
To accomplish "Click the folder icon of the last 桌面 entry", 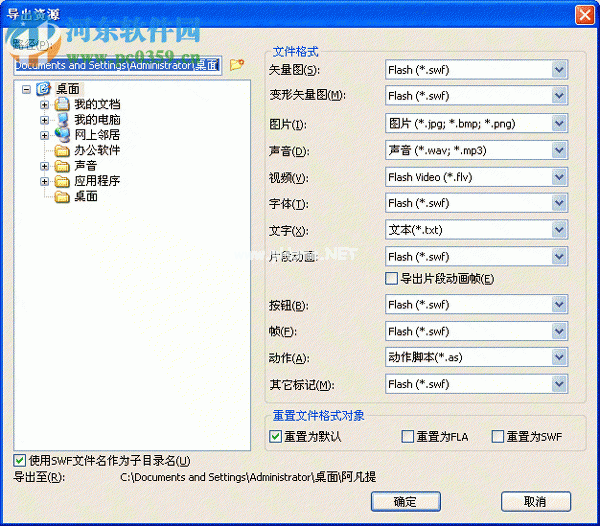I will coord(62,197).
